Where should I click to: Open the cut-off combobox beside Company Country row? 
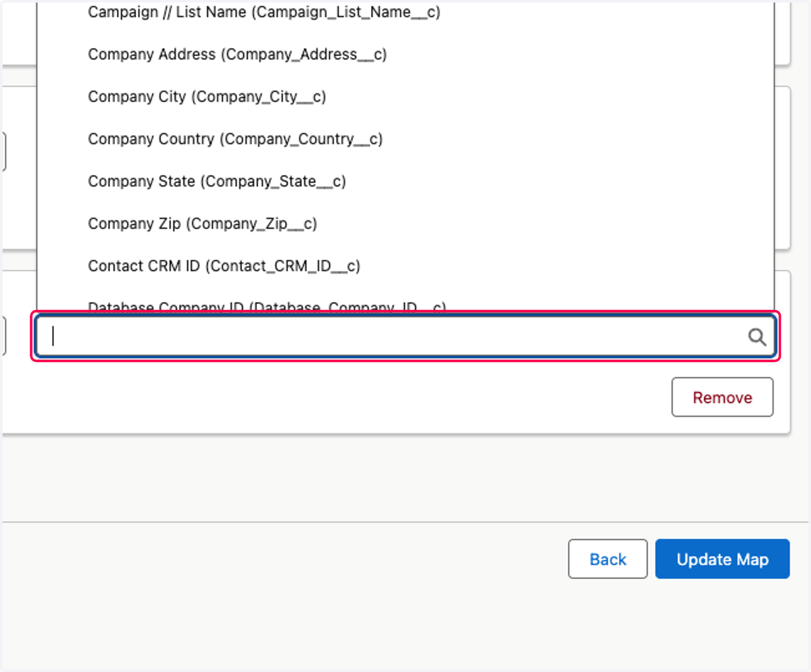[3, 151]
